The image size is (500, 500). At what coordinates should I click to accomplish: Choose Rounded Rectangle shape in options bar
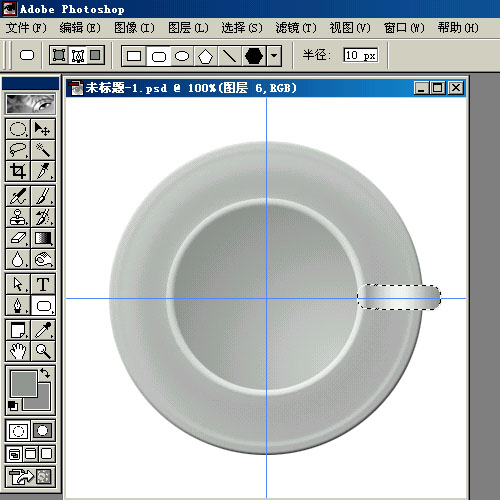159,56
